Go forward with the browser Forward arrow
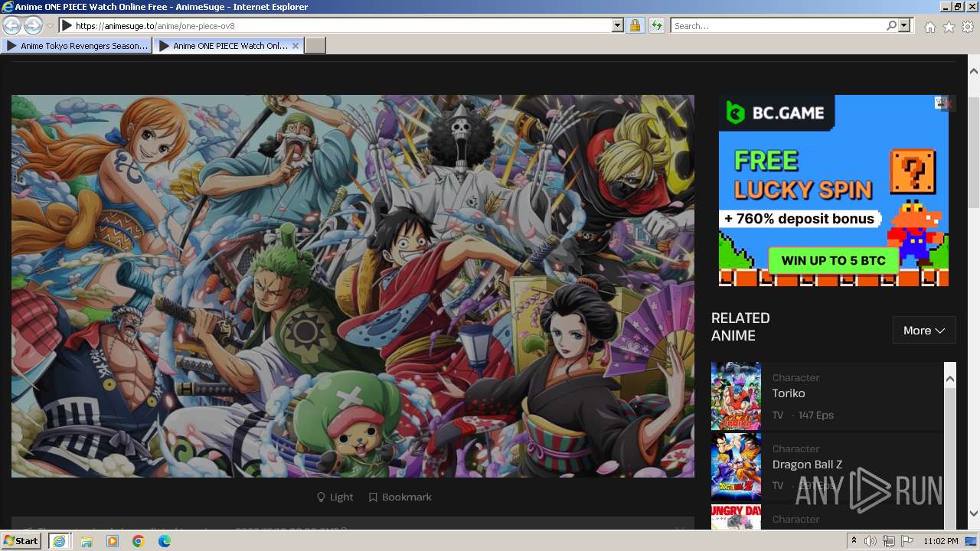 pos(33,26)
